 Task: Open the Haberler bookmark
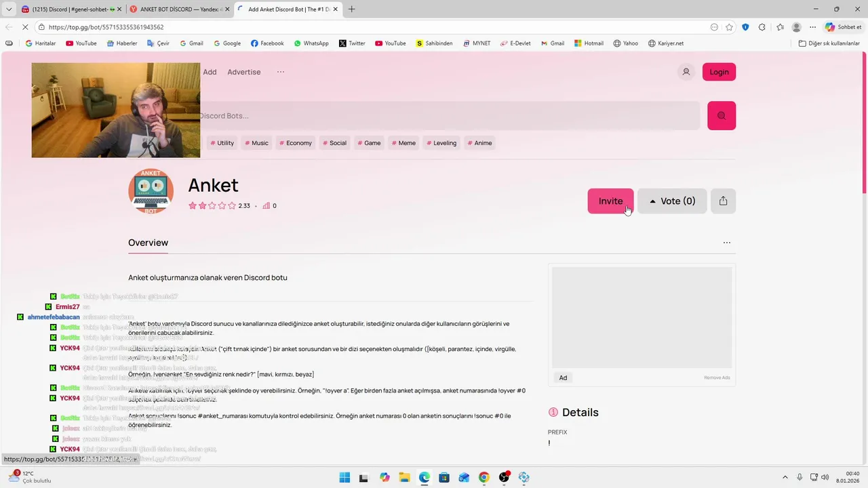pyautogui.click(x=121, y=43)
